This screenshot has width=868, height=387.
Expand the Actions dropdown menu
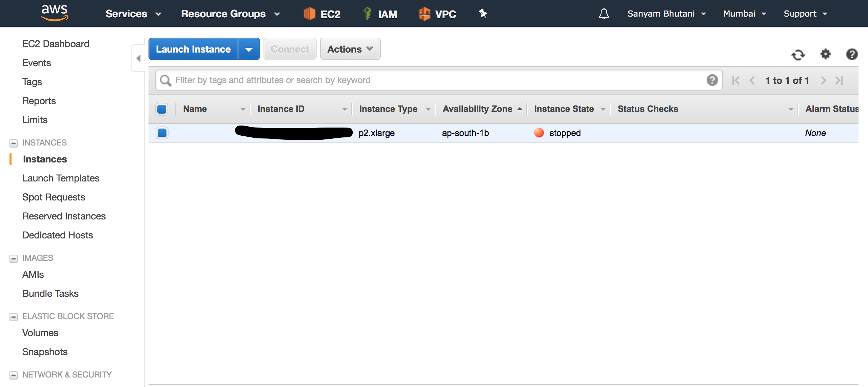coord(349,49)
